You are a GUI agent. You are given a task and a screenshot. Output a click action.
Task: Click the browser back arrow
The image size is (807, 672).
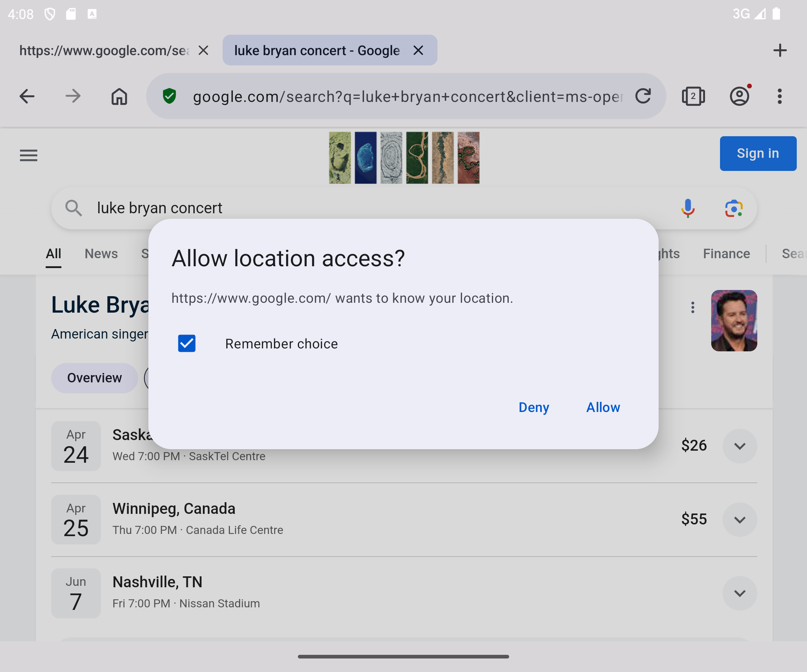coord(27,96)
